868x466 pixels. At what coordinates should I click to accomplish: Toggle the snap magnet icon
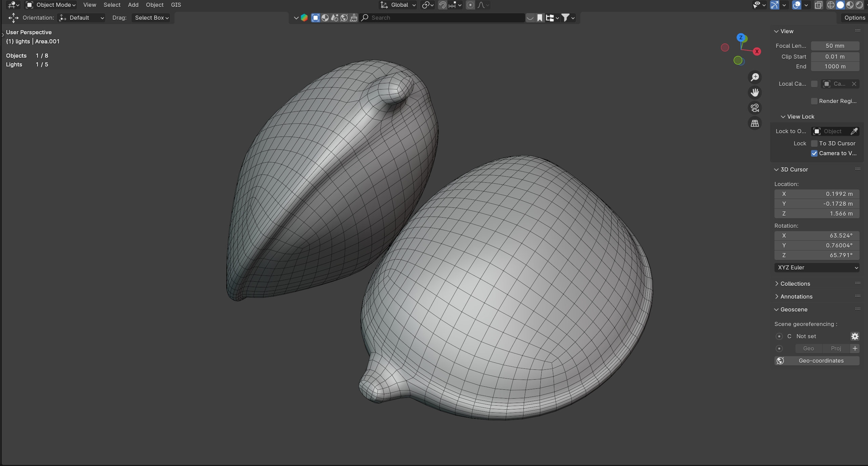point(442,5)
